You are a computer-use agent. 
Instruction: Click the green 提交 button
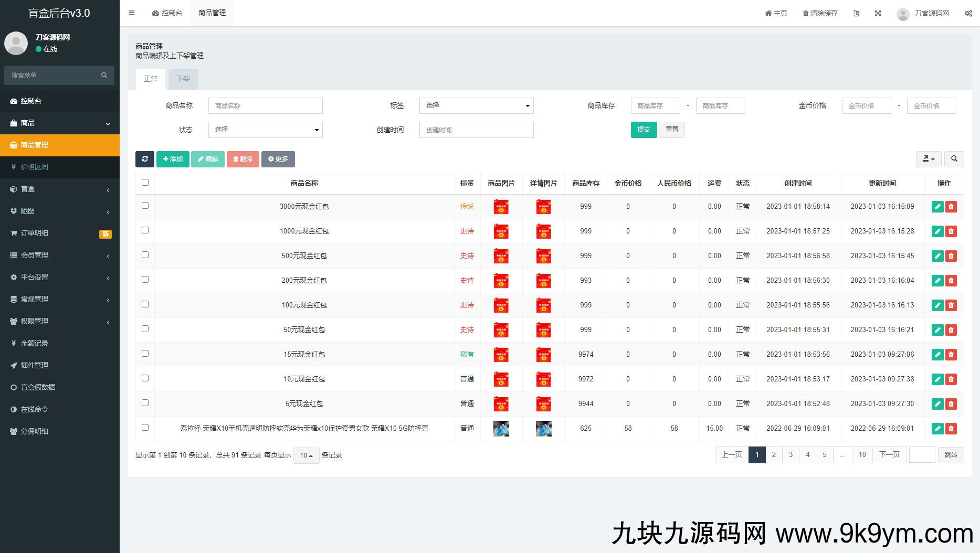pos(644,130)
